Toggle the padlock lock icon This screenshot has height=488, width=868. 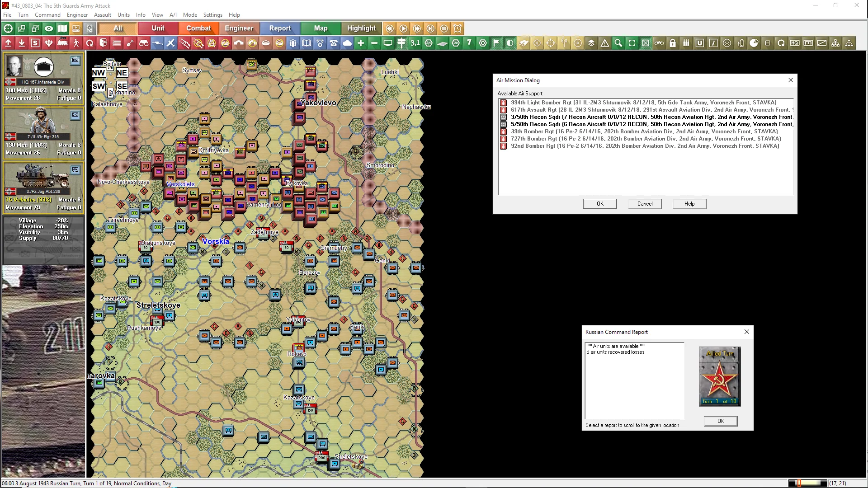673,43
